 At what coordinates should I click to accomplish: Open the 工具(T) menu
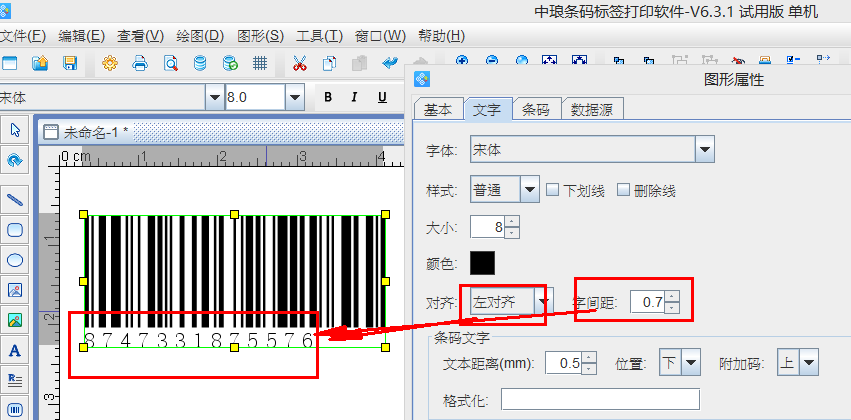point(319,36)
